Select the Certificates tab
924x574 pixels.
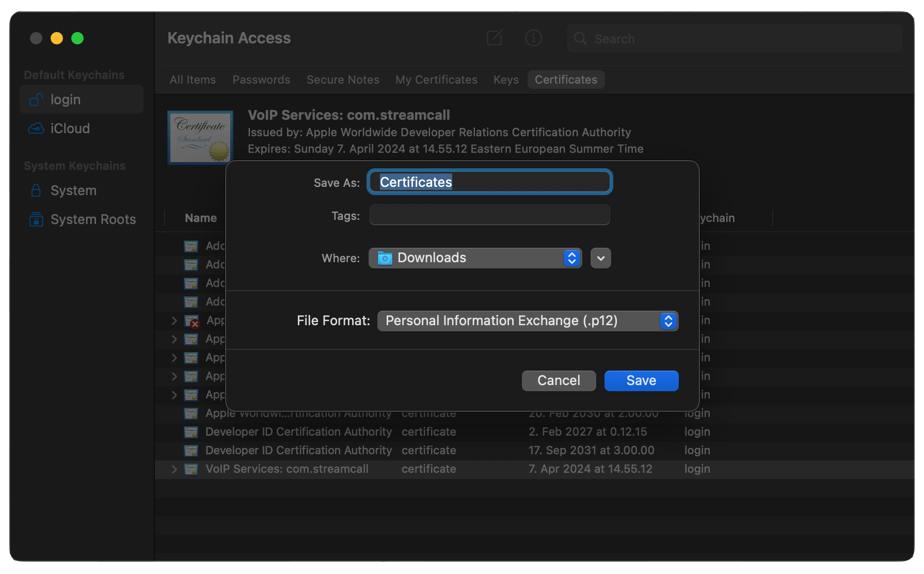(566, 79)
